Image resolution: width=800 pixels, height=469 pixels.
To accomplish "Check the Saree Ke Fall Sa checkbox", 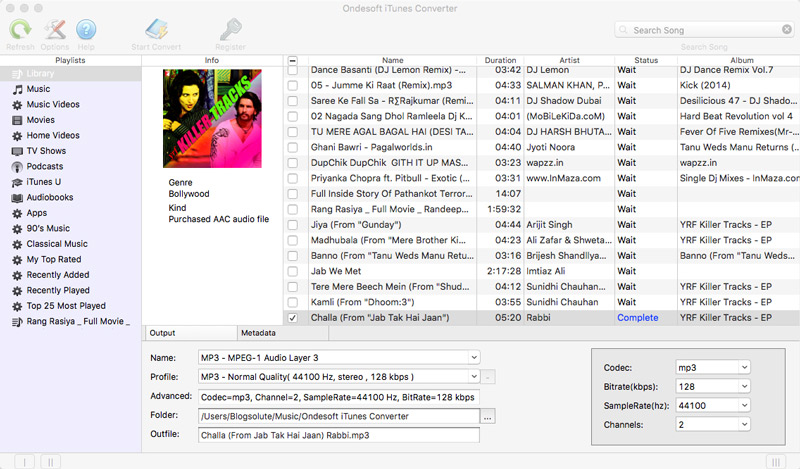I will (x=293, y=101).
